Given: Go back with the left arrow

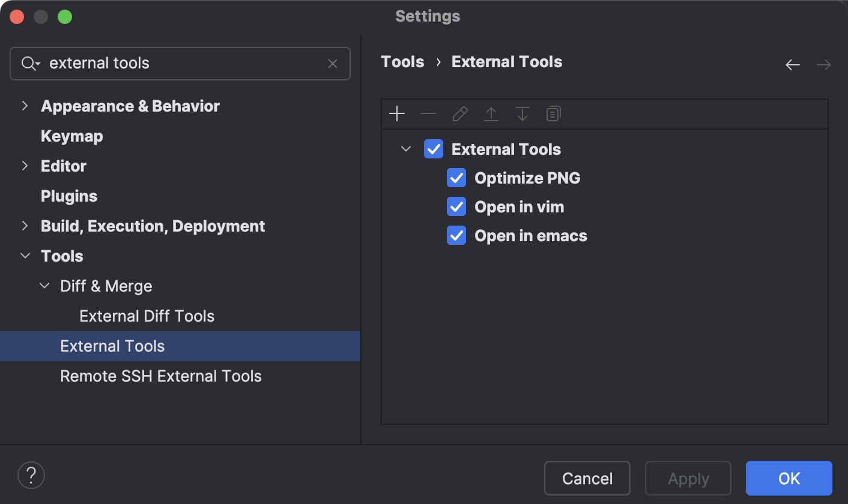Looking at the screenshot, I should pyautogui.click(x=793, y=65).
